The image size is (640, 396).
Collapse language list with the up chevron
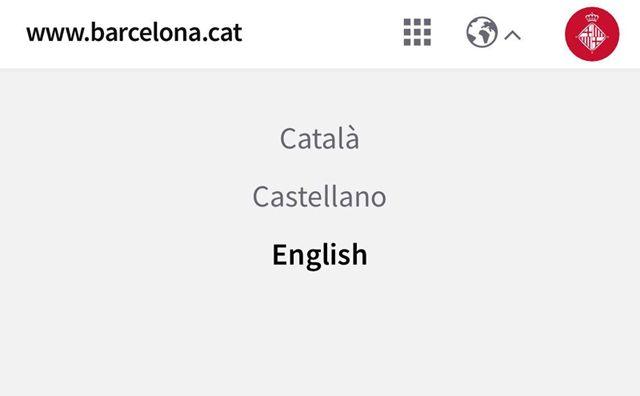513,36
